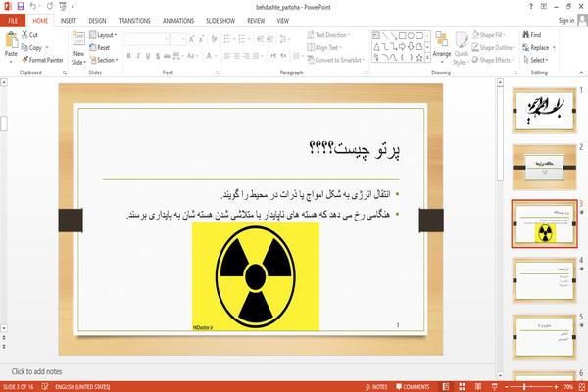
Task: Open the font size combo box
Action: point(177,39)
